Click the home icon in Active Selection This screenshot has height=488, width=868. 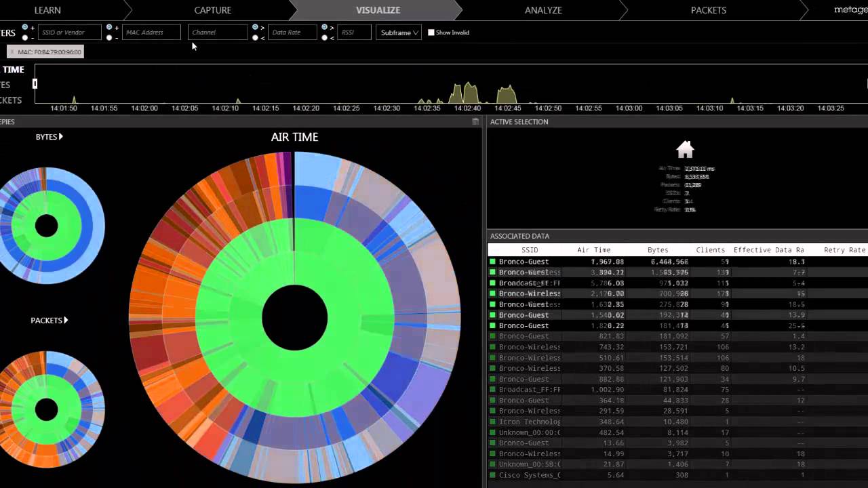(x=685, y=149)
